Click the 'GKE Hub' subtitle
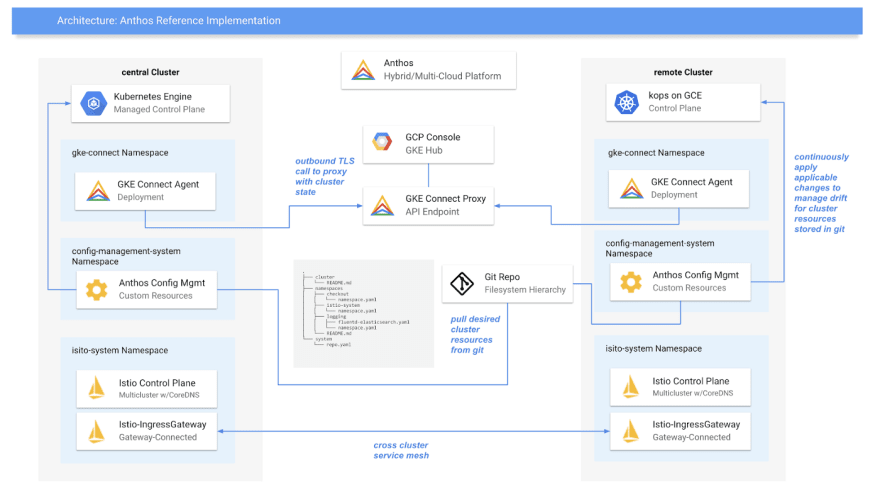This screenshot has height=485, width=880. pyautogui.click(x=424, y=150)
